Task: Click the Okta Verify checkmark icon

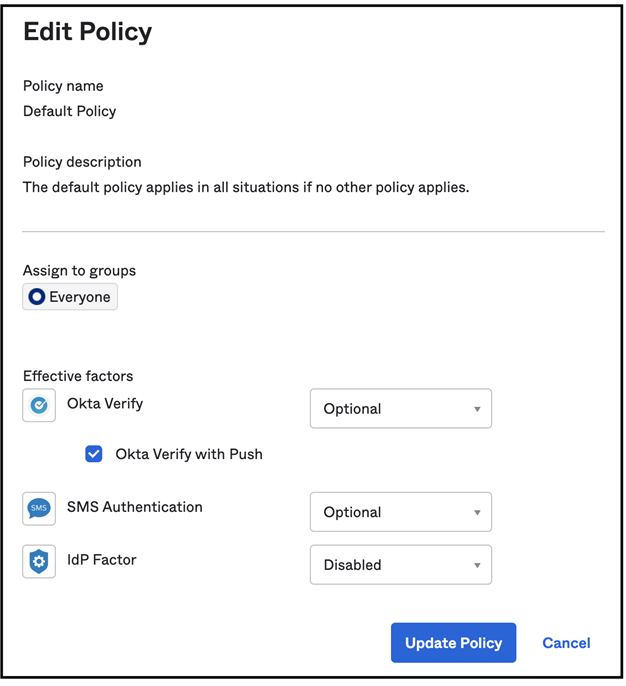Action: tap(39, 405)
